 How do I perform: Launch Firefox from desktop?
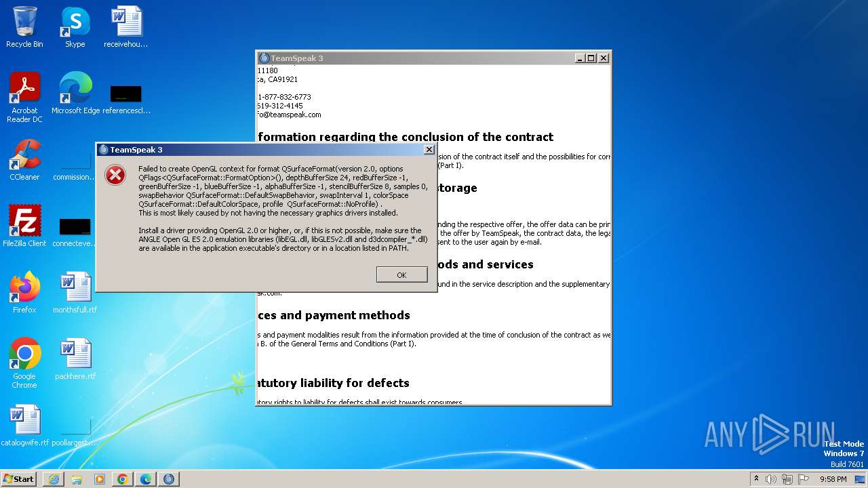point(24,293)
